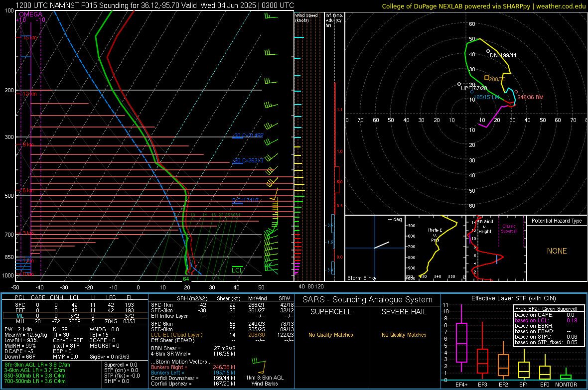Click the green surface dewpoint value 64
Image resolution: width=588 pixels, height=390 pixels.
point(186,279)
